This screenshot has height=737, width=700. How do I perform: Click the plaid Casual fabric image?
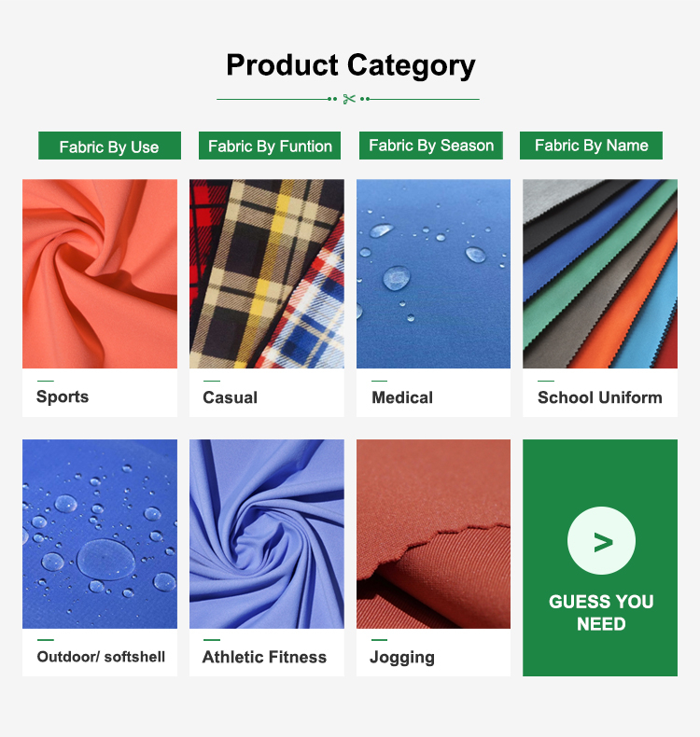pyautogui.click(x=267, y=273)
